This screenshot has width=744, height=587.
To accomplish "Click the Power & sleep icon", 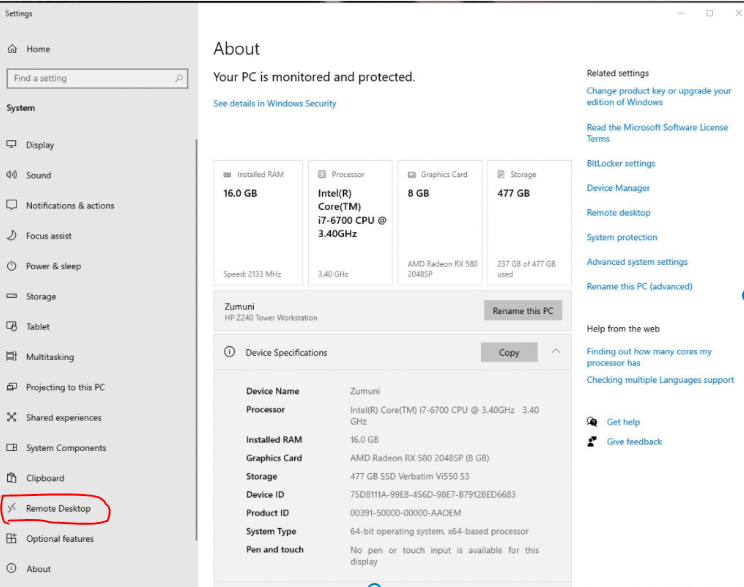I will pos(11,266).
